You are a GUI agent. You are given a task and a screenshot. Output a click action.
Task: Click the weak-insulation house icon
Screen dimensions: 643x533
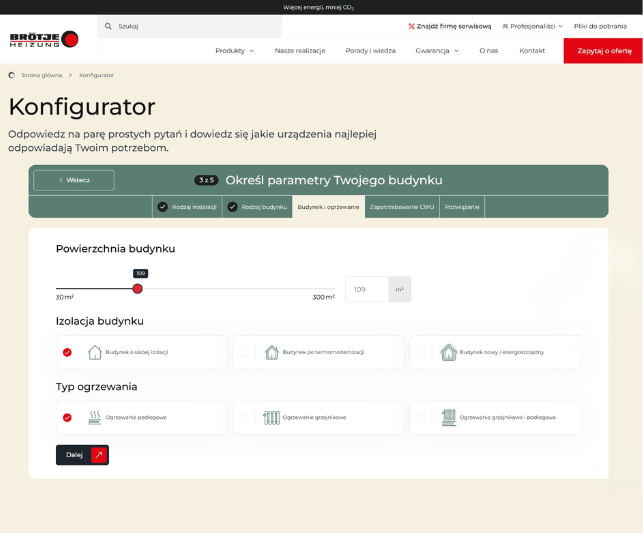pyautogui.click(x=95, y=352)
